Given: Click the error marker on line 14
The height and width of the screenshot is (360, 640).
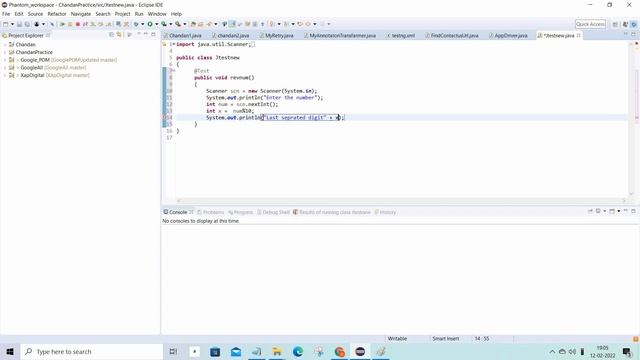Looking at the screenshot, I should coord(164,118).
